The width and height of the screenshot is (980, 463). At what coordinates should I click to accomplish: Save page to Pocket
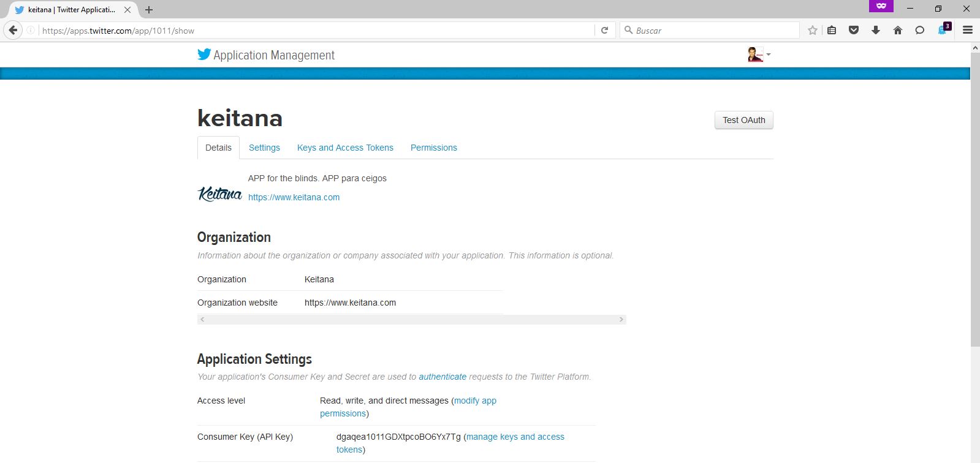pyautogui.click(x=854, y=30)
